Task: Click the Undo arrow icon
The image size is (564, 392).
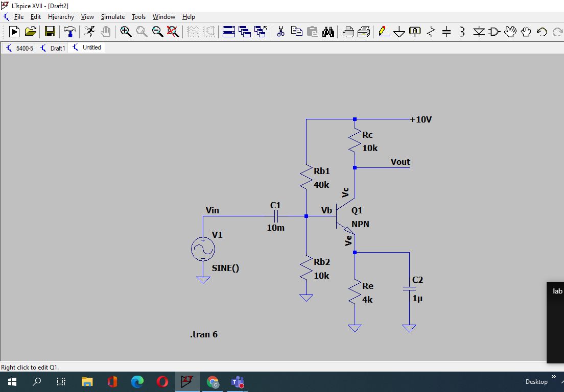Action: [x=542, y=32]
